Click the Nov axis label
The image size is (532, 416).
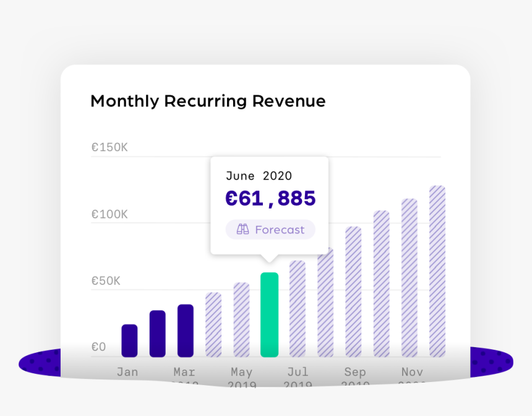coord(412,372)
